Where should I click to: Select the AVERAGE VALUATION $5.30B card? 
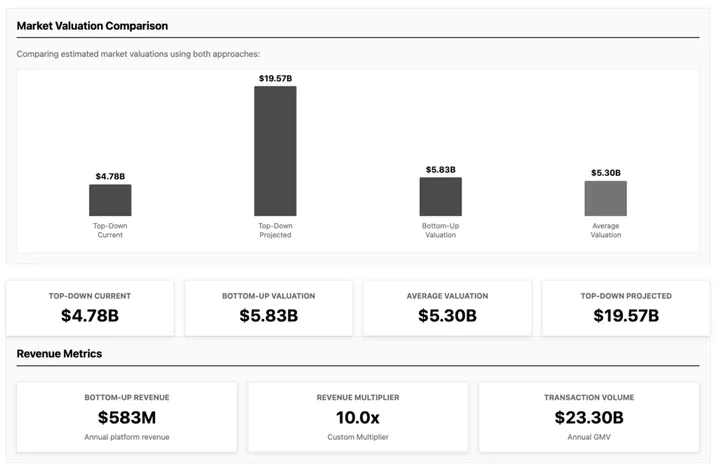[447, 308]
